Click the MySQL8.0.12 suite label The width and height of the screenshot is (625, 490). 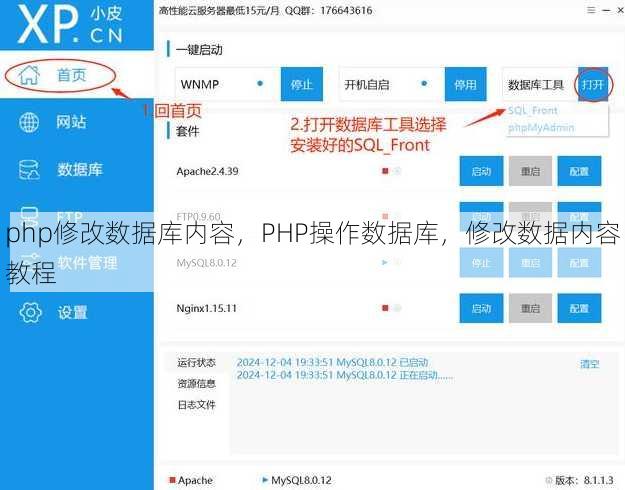click(x=206, y=263)
